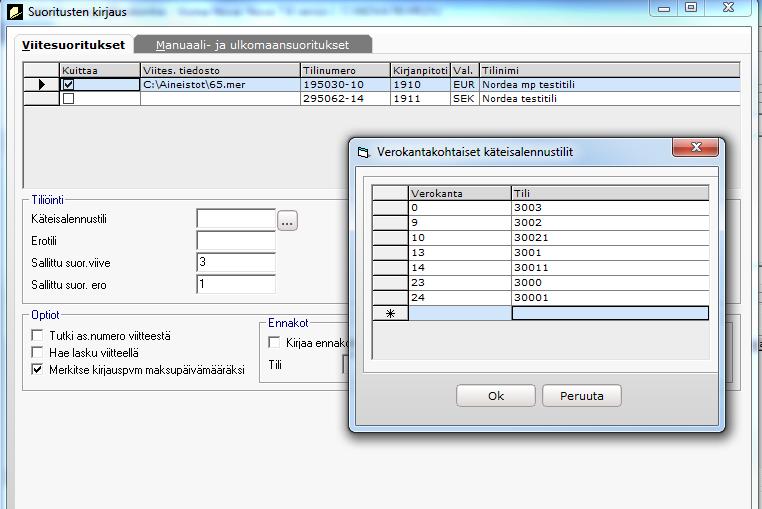Click the Tilinimi column header
Image resolution: width=762 pixels, height=509 pixels.
tap(610, 70)
